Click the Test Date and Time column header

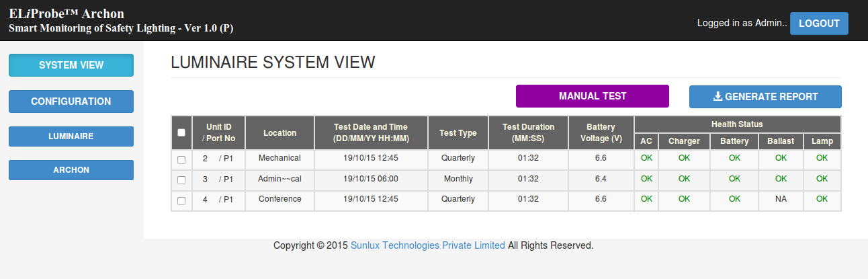tap(371, 132)
